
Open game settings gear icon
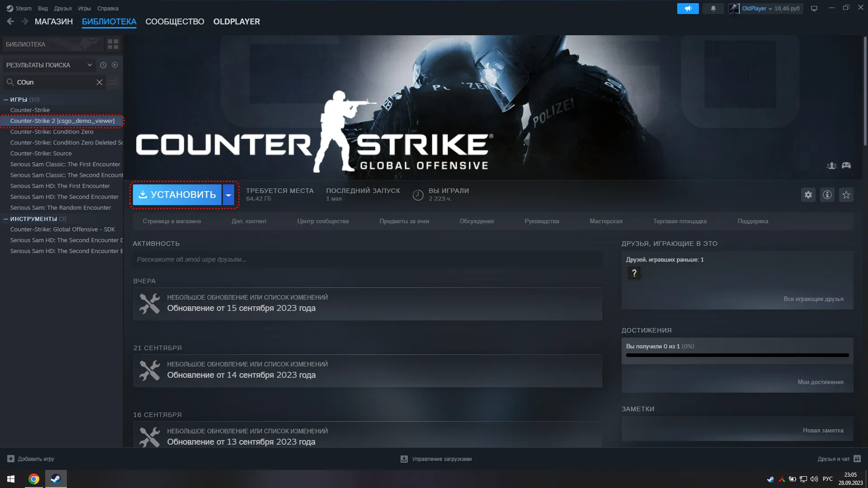click(808, 195)
